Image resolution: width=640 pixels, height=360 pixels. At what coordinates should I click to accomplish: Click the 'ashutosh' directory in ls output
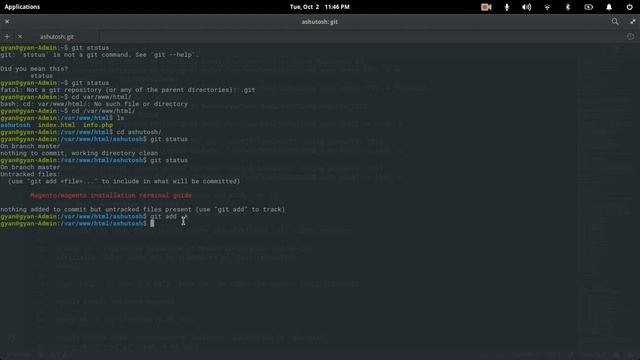coord(15,125)
